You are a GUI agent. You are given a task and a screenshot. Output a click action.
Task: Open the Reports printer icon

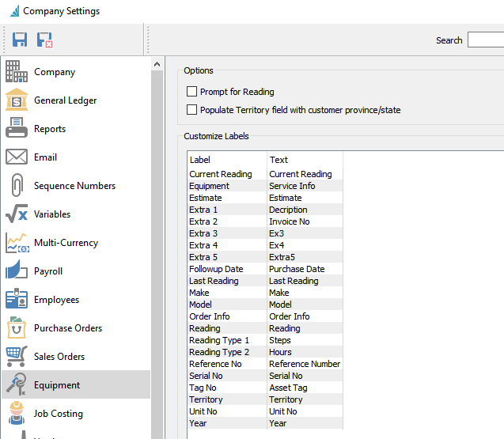tap(17, 129)
